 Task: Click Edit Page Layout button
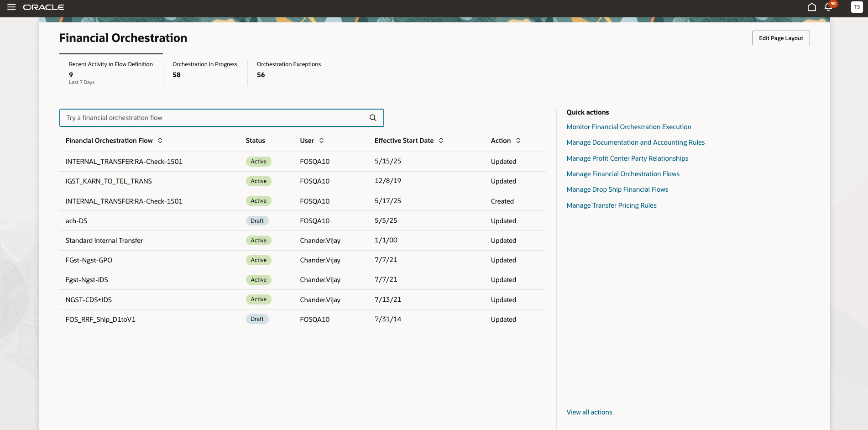click(781, 38)
